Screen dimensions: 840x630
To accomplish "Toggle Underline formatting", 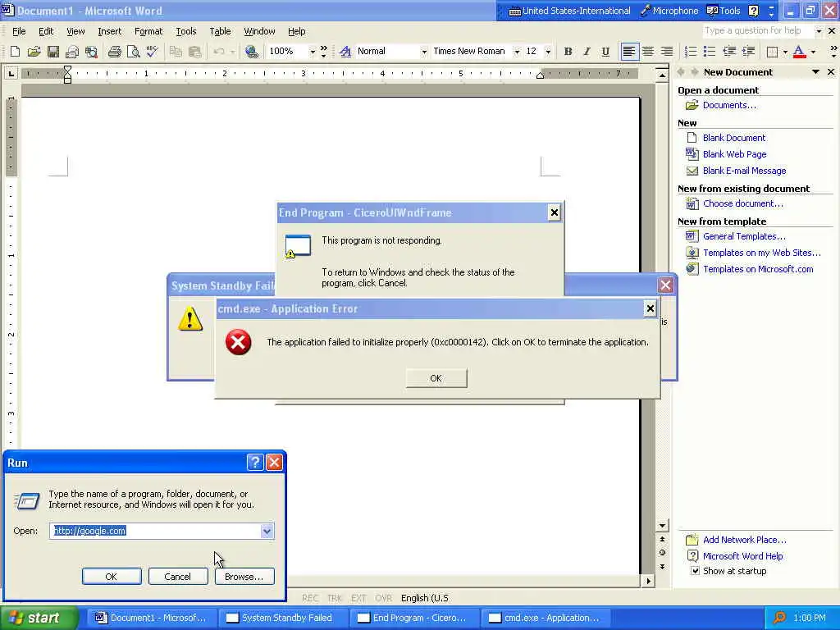I will point(605,52).
